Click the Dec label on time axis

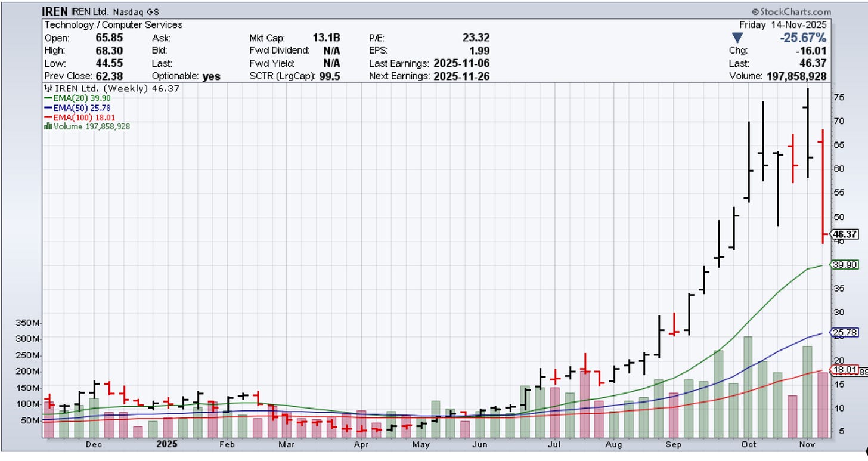(x=94, y=444)
